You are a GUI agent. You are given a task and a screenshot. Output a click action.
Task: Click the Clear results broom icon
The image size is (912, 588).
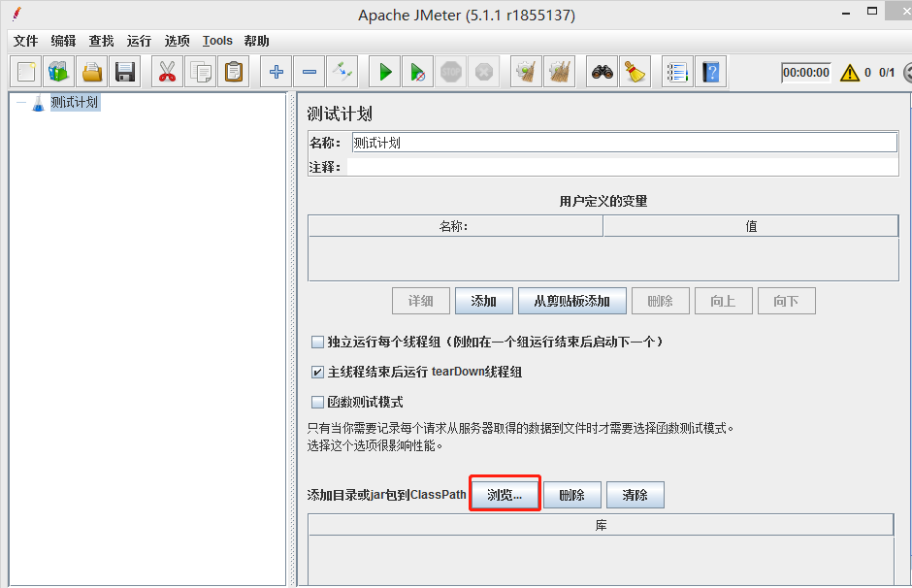coord(527,72)
